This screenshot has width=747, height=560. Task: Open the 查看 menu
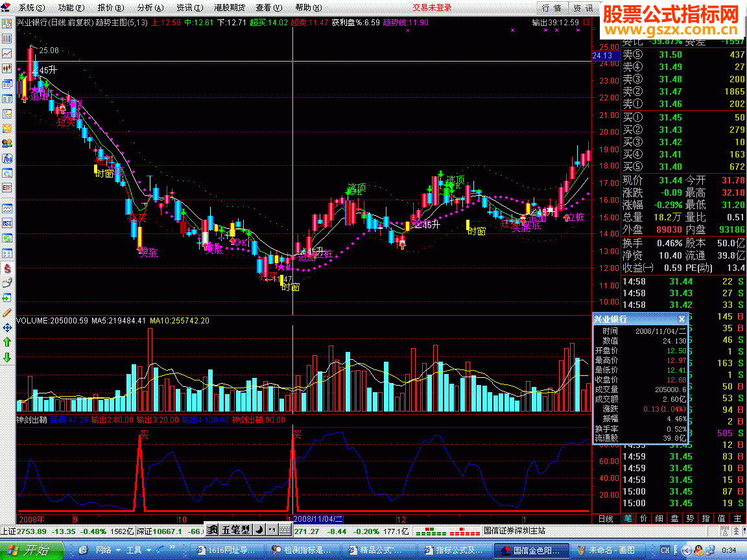(268, 8)
